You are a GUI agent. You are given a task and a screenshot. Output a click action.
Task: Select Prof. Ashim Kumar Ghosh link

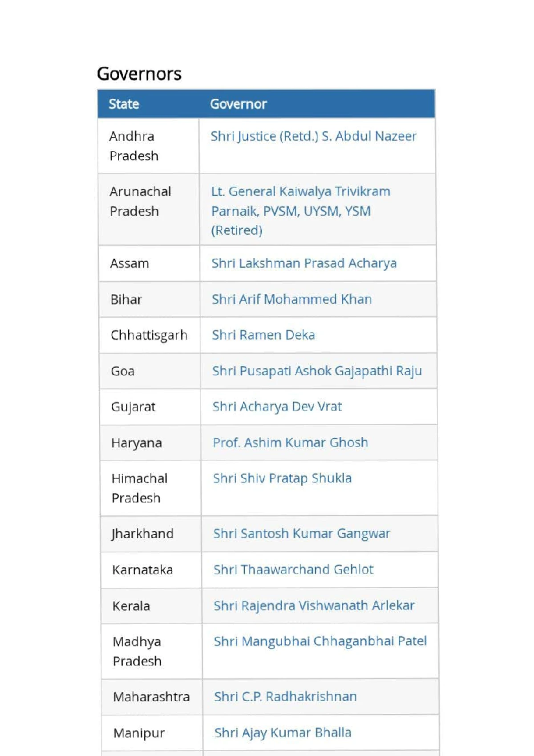click(x=290, y=443)
